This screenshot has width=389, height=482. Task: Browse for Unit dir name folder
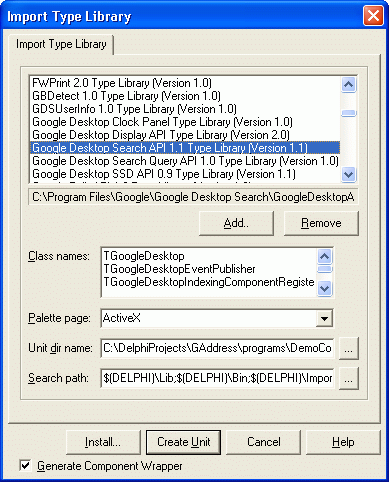click(349, 349)
